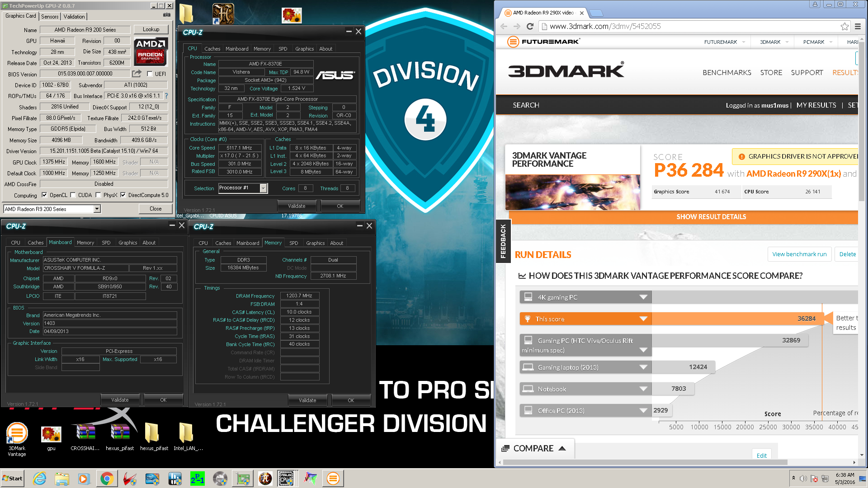
Task: Switch to the Validation tab in GPU-Z
Action: tap(74, 16)
